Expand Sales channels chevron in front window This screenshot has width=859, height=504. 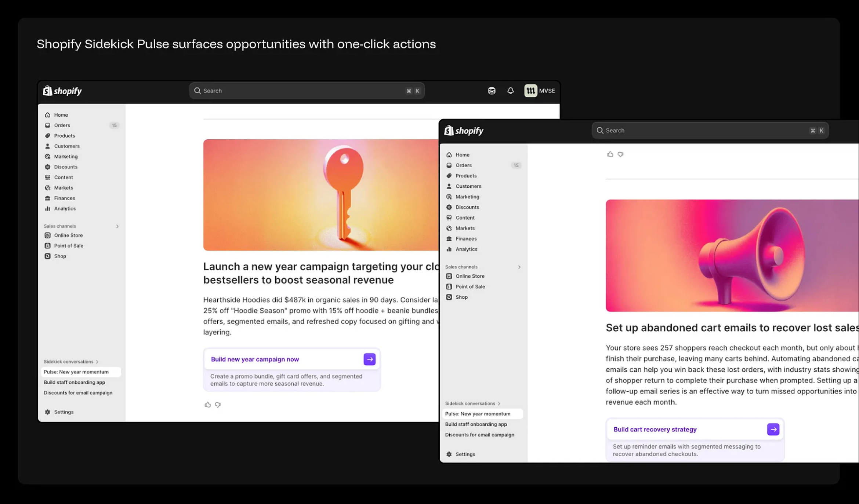pos(519,267)
